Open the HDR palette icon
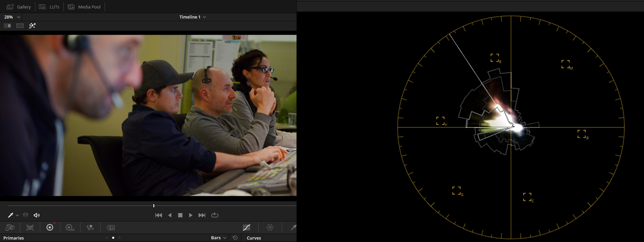Image resolution: width=644 pixels, height=242 pixels. (x=70, y=227)
